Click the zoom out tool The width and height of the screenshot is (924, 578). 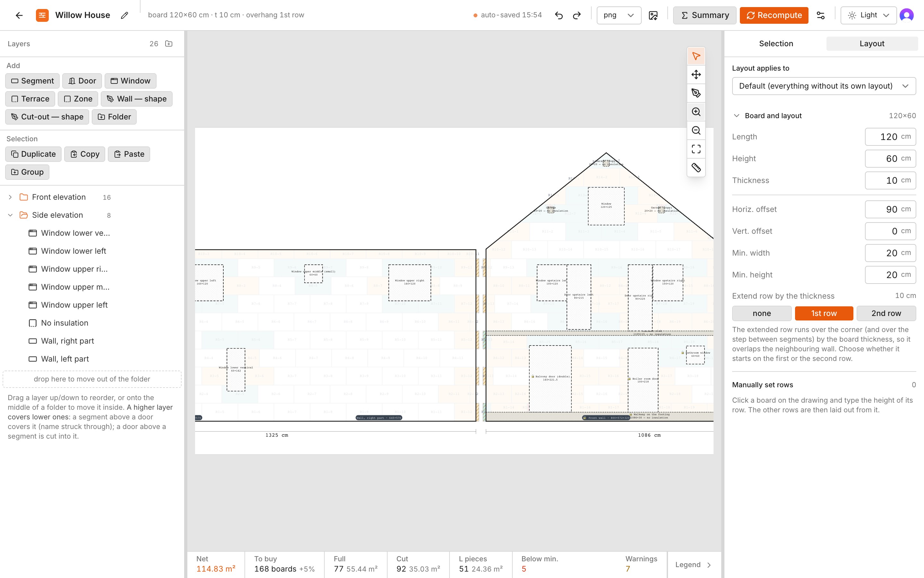coord(696,130)
